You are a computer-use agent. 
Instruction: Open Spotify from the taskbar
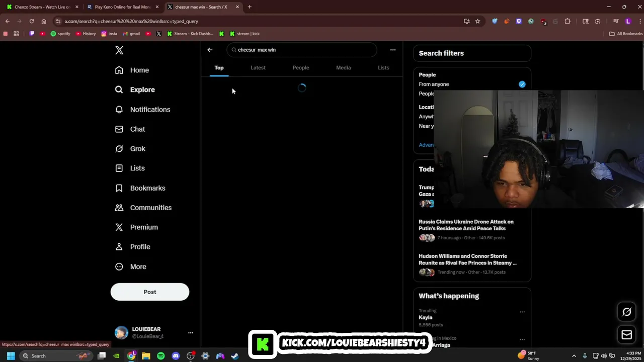(x=161, y=356)
